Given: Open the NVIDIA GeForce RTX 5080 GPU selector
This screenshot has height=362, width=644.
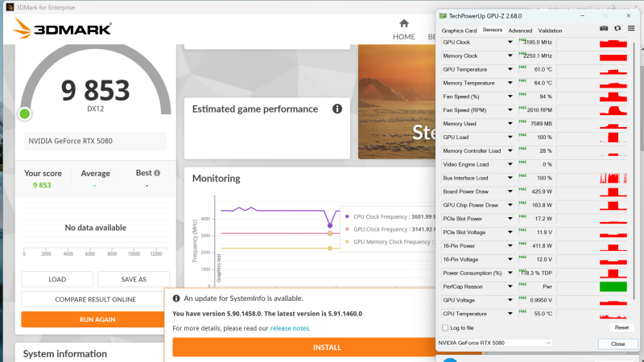Looking at the screenshot, I should coord(494,343).
